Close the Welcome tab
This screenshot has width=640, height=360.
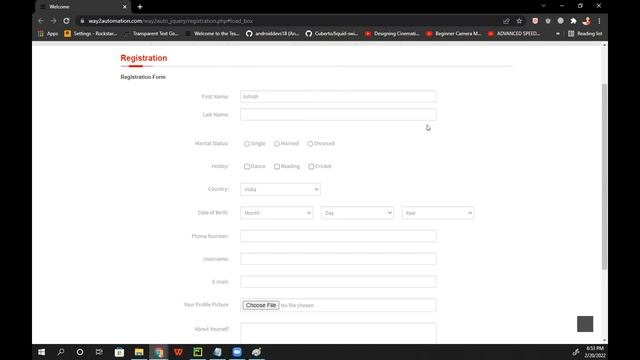[x=124, y=7]
